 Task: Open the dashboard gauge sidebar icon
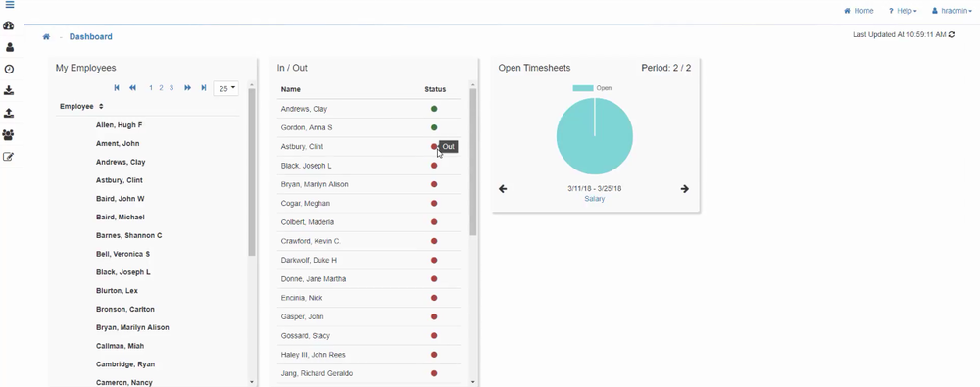coord(8,25)
